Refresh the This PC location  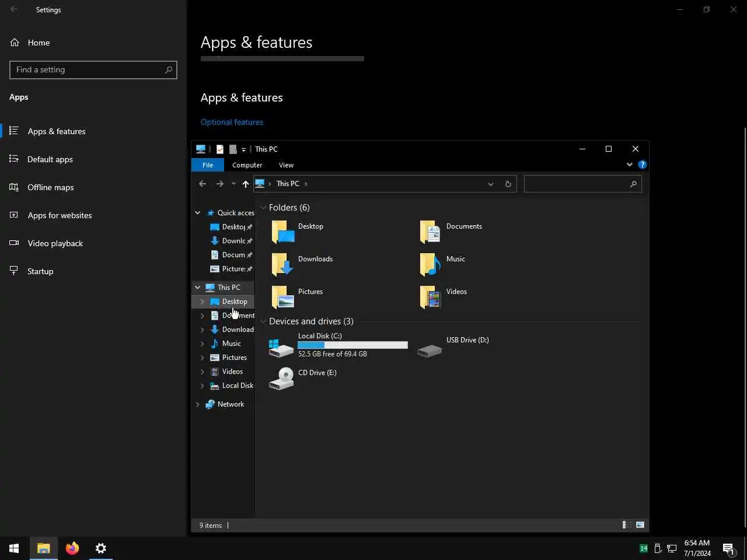click(508, 184)
